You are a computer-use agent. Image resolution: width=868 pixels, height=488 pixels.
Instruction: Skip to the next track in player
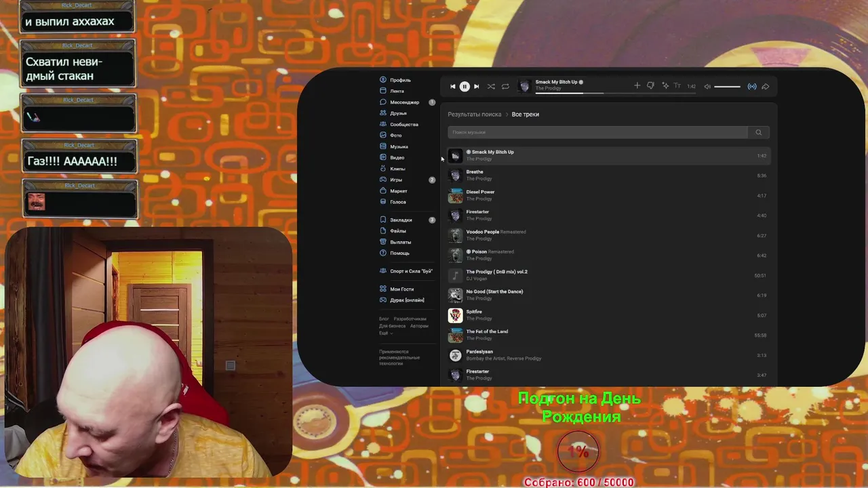tap(476, 86)
